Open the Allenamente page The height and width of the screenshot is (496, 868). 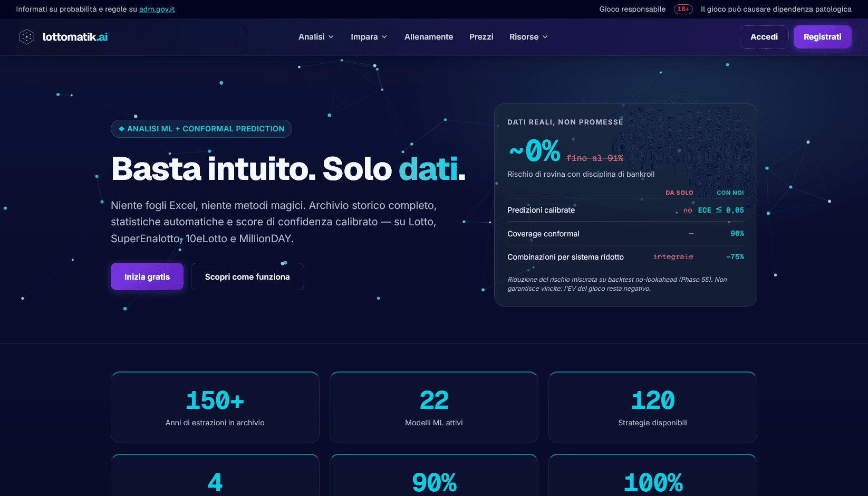point(429,37)
